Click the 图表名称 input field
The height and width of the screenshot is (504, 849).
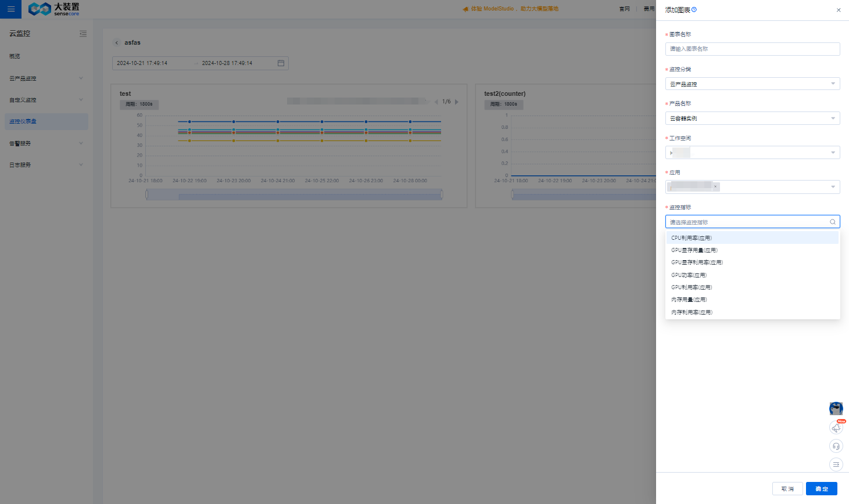pyautogui.click(x=752, y=49)
